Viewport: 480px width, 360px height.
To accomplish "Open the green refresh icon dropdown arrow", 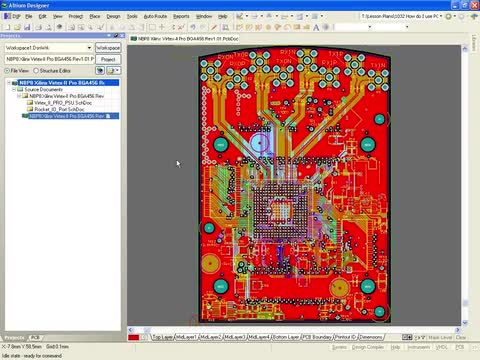I will (x=454, y=16).
